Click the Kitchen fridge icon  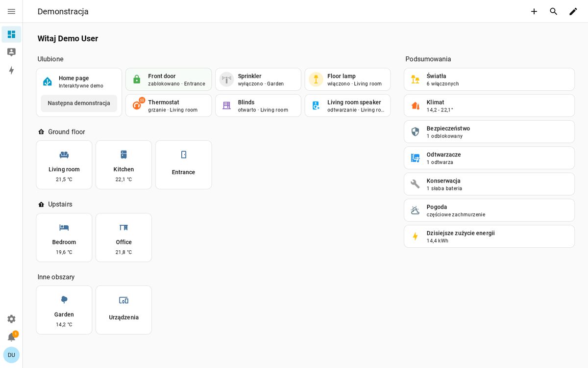[124, 155]
